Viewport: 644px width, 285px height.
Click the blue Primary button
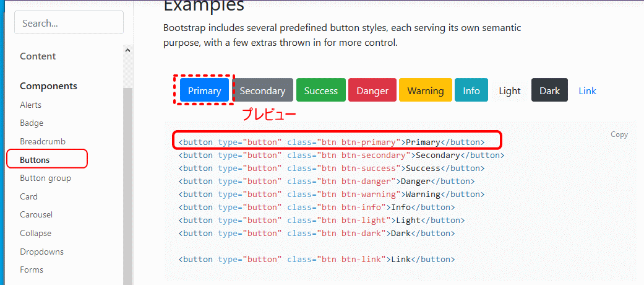coord(204,90)
